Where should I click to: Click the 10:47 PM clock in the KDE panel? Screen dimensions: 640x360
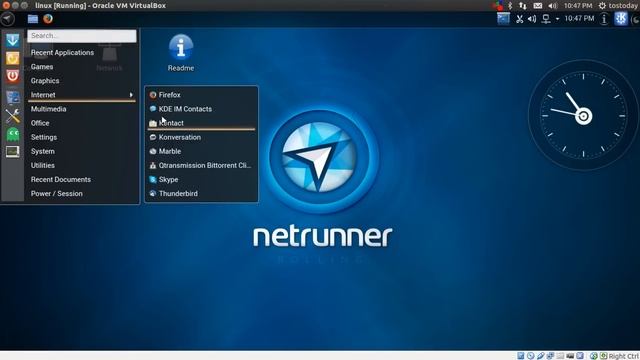click(579, 18)
